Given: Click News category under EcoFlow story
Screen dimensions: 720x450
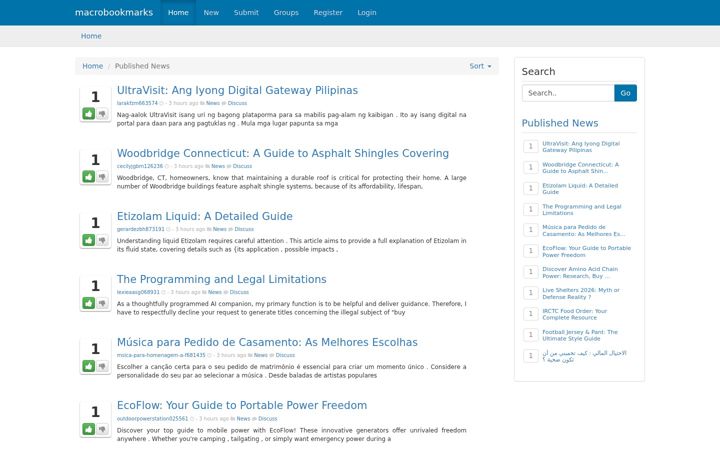Looking at the screenshot, I should (x=243, y=418).
